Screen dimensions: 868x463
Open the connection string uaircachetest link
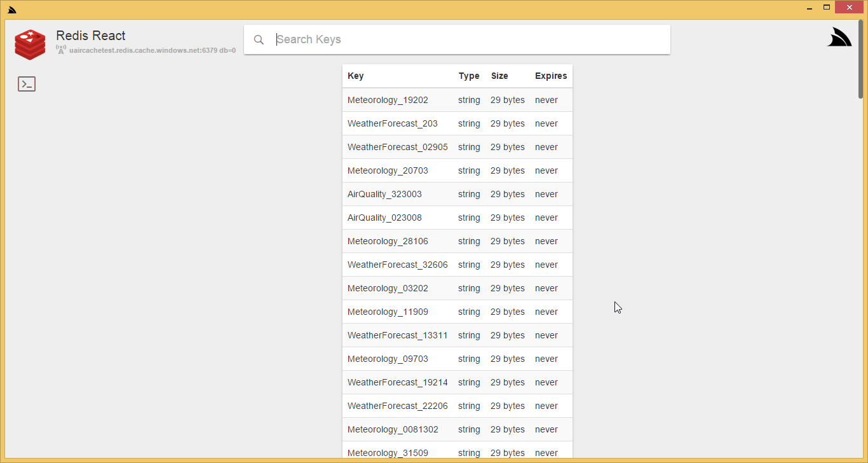point(152,50)
